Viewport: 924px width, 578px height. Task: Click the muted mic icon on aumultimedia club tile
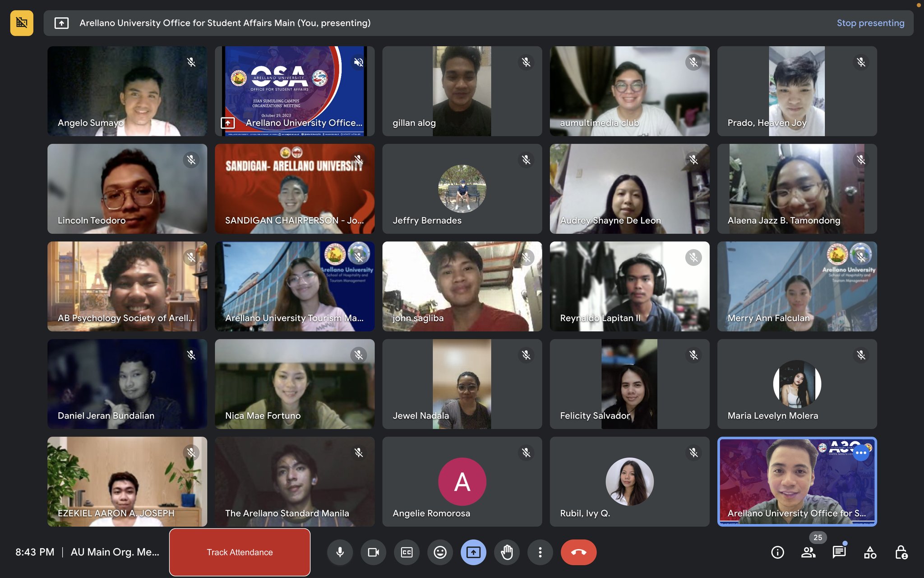click(x=693, y=62)
